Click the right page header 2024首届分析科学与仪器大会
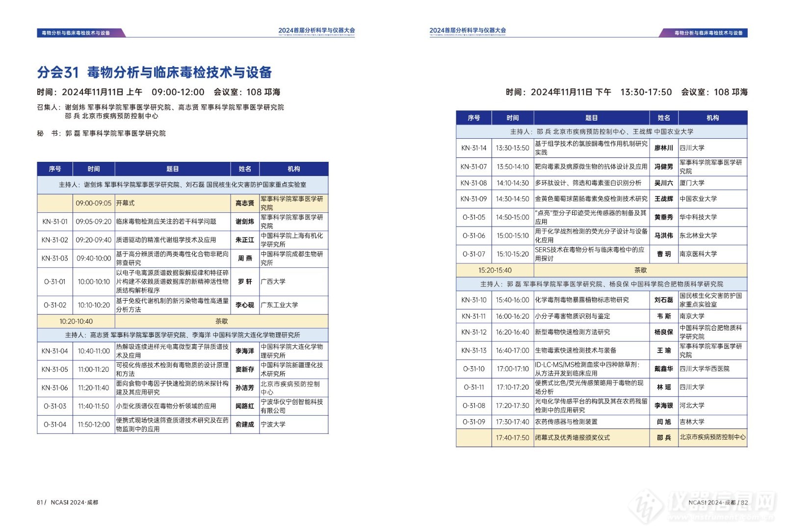 468,30
